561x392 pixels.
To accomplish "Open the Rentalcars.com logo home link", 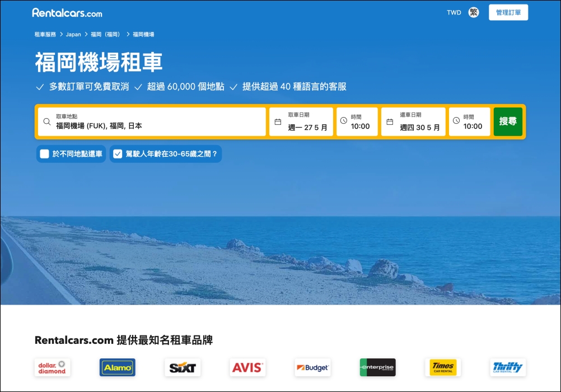I will point(67,13).
